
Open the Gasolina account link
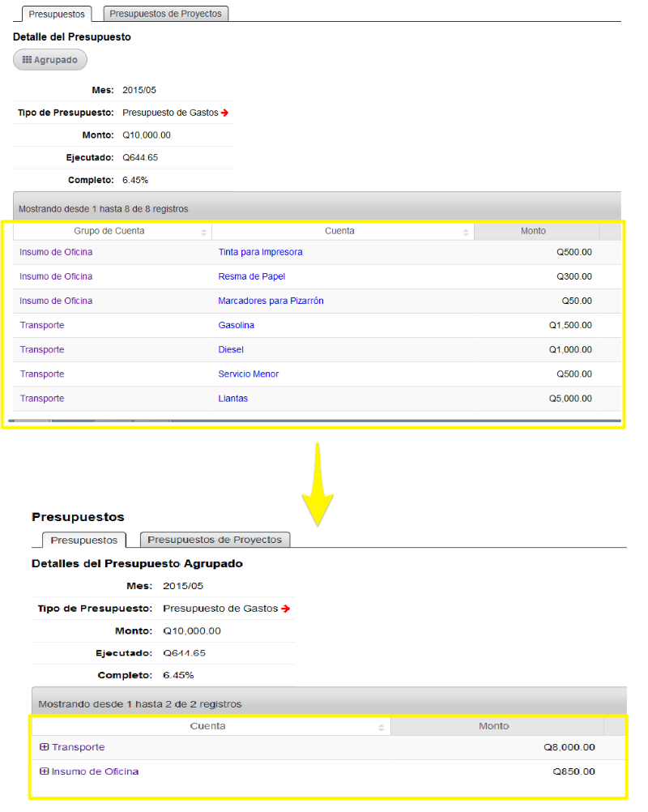point(236,325)
